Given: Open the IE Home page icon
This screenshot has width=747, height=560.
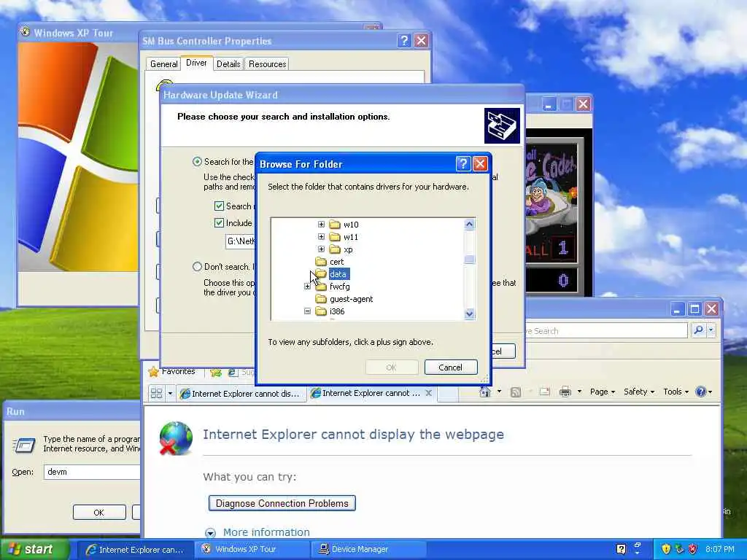Looking at the screenshot, I should point(485,392).
